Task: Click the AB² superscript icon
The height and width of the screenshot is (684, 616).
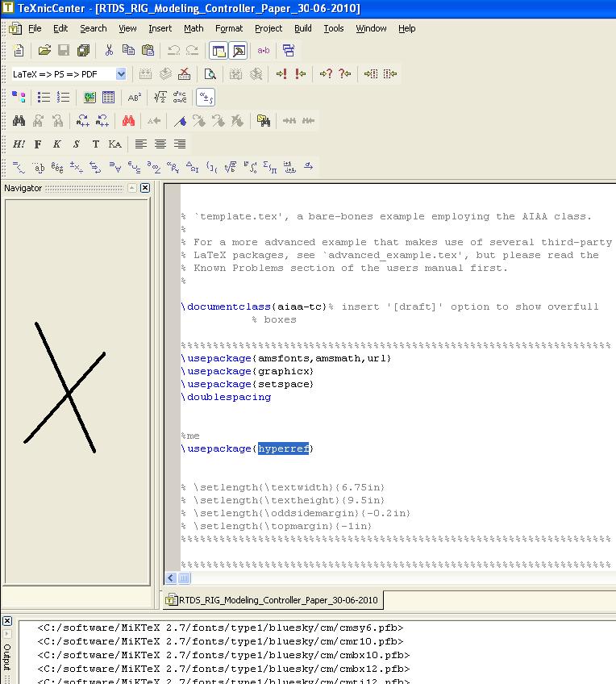Action: [x=135, y=98]
